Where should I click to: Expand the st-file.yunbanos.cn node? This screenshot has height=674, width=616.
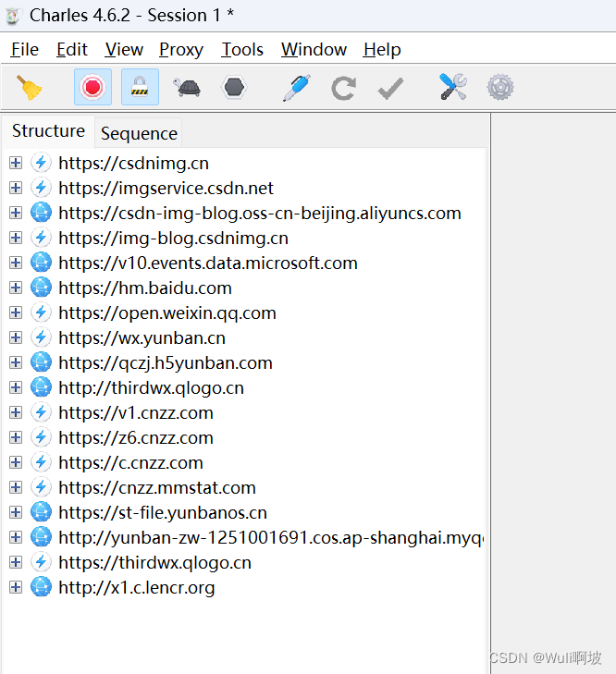coord(16,512)
